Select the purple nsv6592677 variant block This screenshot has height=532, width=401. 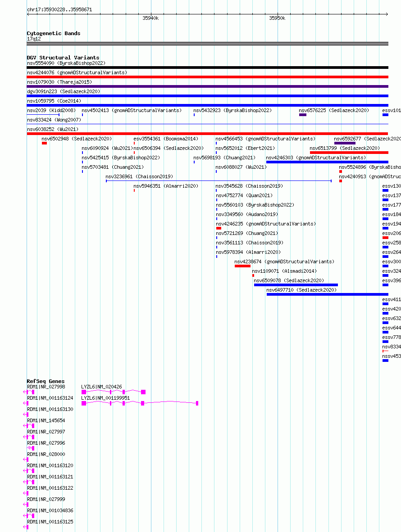[x=345, y=143]
